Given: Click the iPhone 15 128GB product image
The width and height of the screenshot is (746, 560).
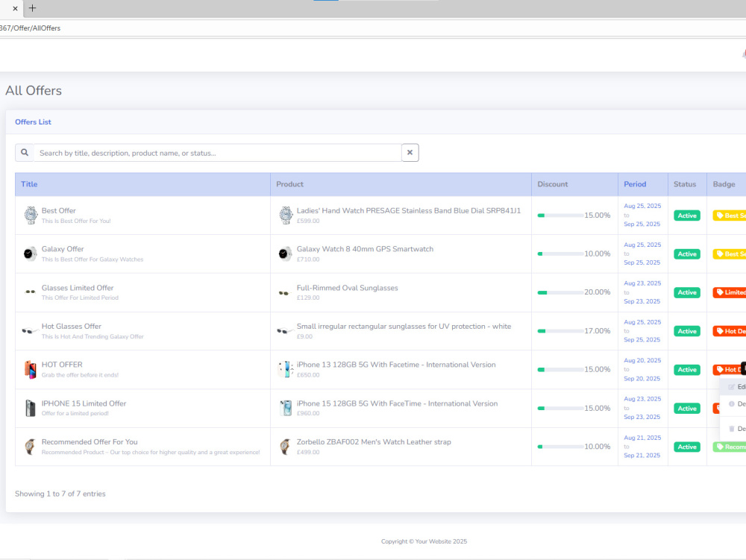Looking at the screenshot, I should [x=286, y=408].
